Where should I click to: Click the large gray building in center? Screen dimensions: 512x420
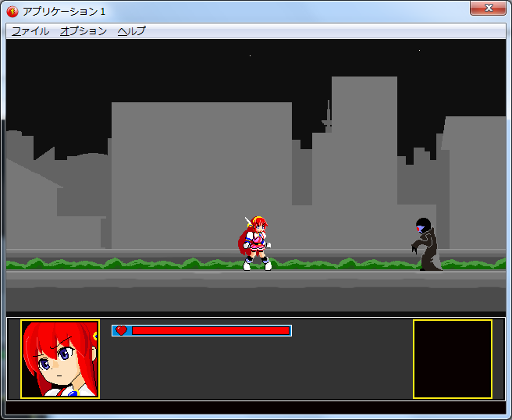201,172
